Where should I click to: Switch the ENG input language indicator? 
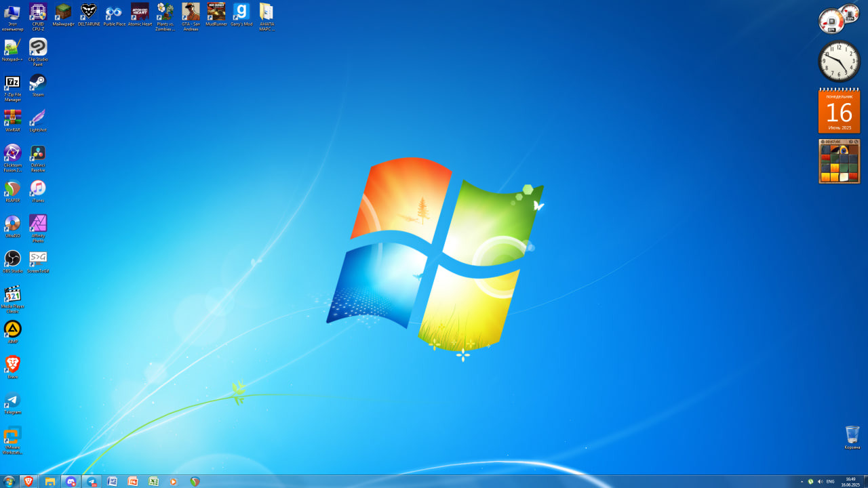pyautogui.click(x=830, y=482)
